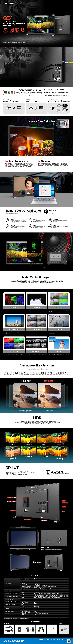Viewport: 73px width, 644px height.
Task: Click the VIDEO INPUT specifications row
Action: [36, 591]
